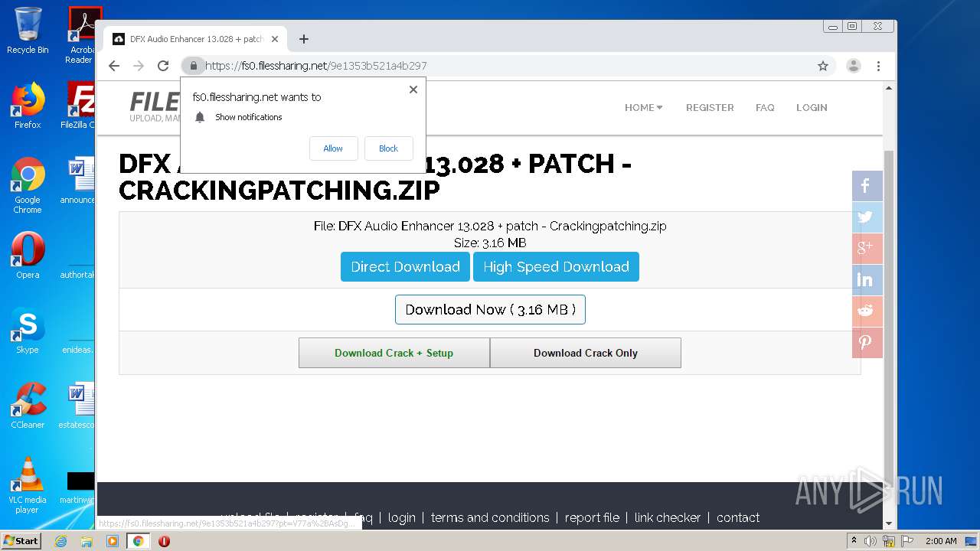Open the media player taskbar icon
The image size is (980, 551).
113,541
